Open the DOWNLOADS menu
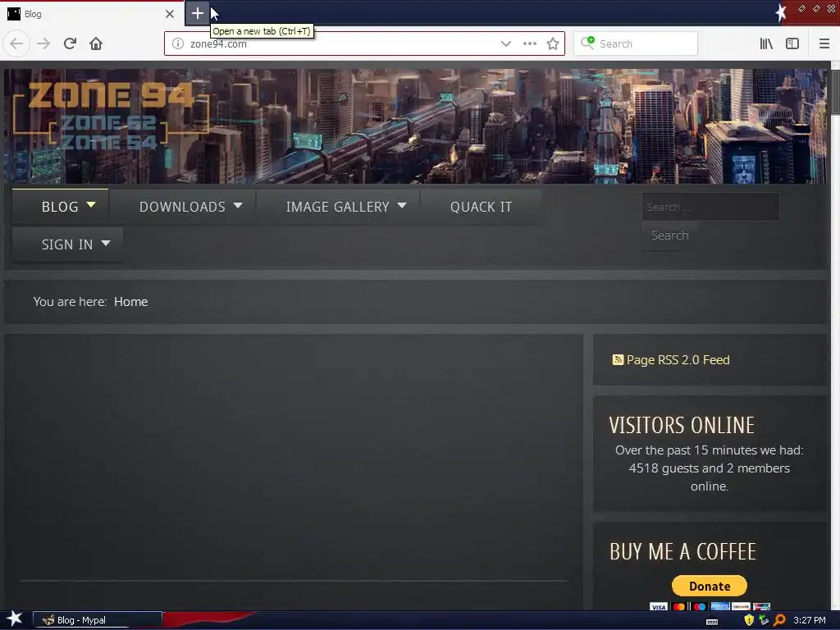The image size is (840, 630). pos(182,207)
